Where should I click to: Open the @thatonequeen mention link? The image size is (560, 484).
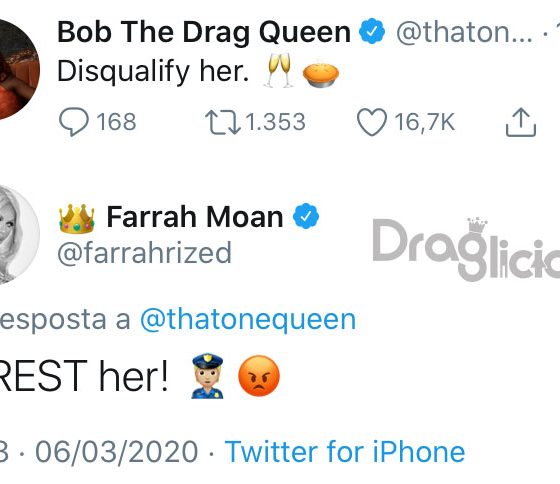(x=248, y=320)
